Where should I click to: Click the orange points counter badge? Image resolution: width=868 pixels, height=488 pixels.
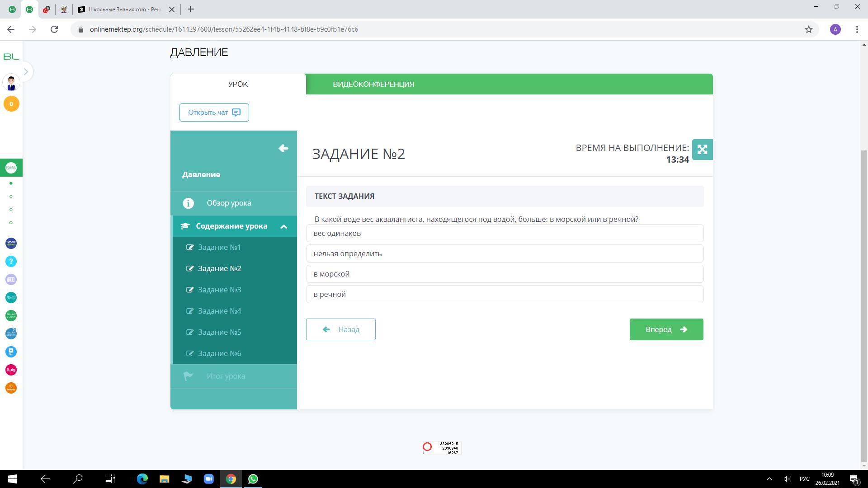pos(11,104)
